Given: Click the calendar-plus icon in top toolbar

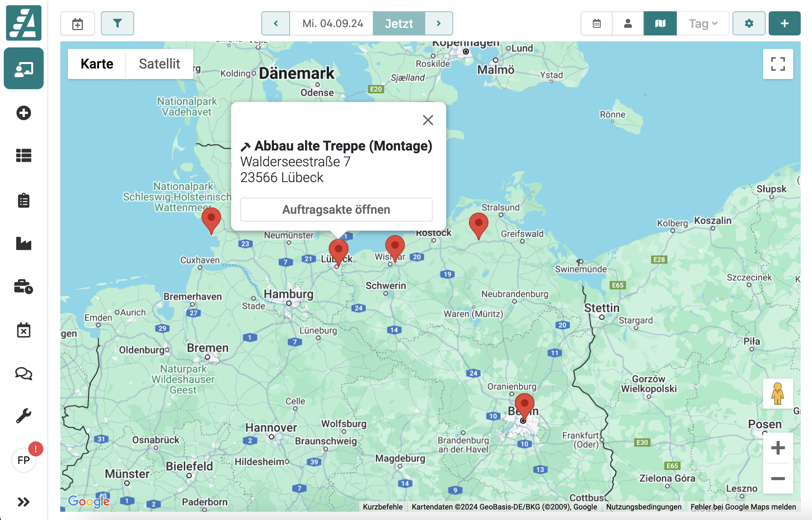Looking at the screenshot, I should (78, 24).
